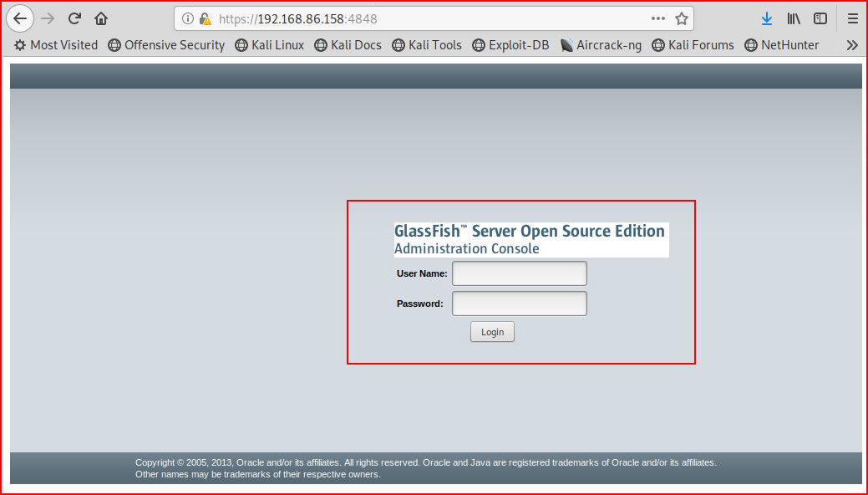Open the Most Visited bookmarks folder

[56, 45]
